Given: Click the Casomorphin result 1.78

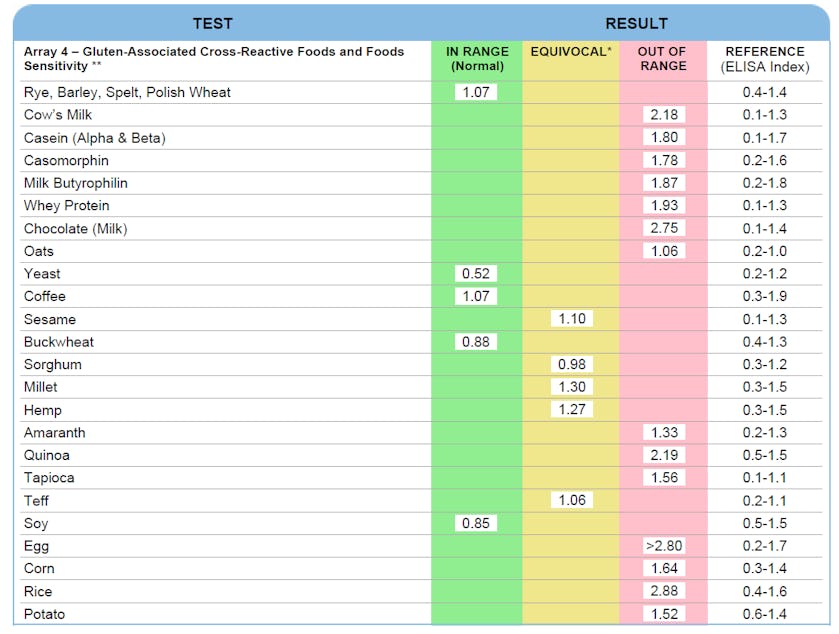Looking at the screenshot, I should 664,160.
